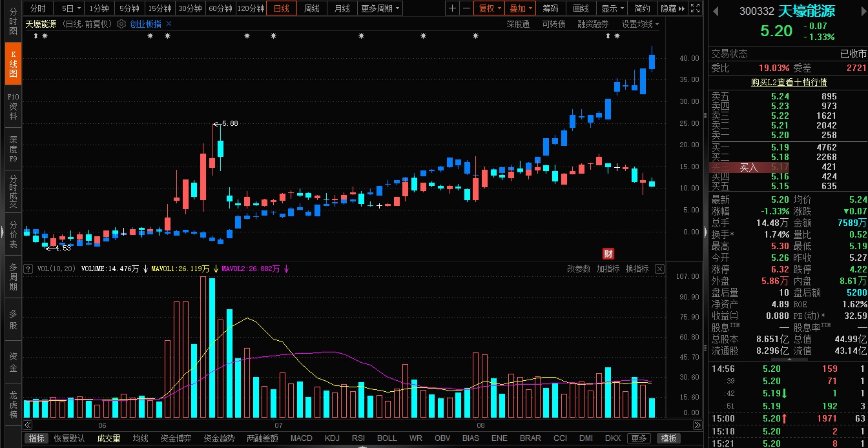Zoom in chart with plus button
The image size is (868, 448).
coord(452,8)
